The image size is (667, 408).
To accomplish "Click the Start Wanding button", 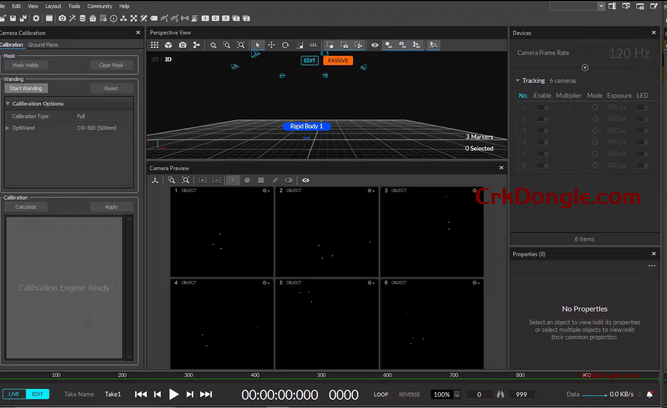I will (x=27, y=88).
